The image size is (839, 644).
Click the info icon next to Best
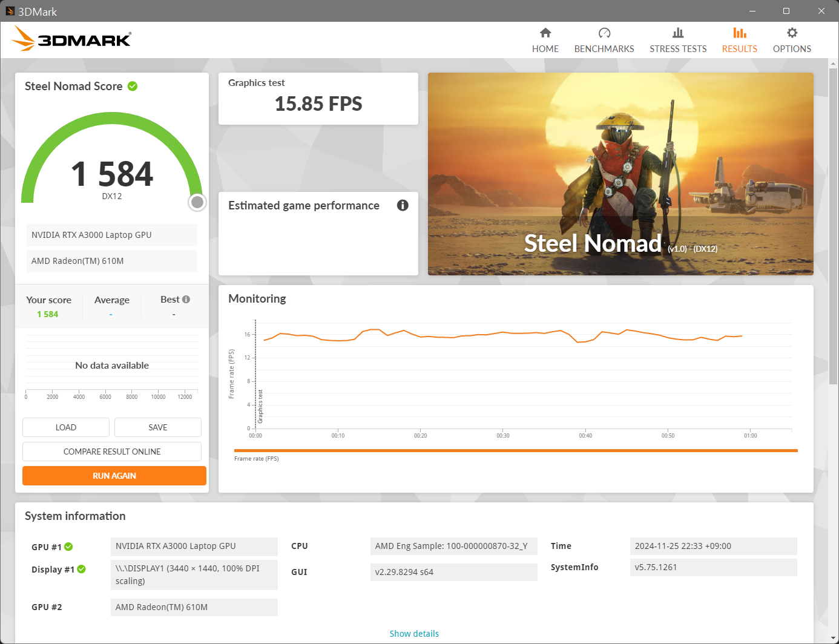pyautogui.click(x=186, y=299)
